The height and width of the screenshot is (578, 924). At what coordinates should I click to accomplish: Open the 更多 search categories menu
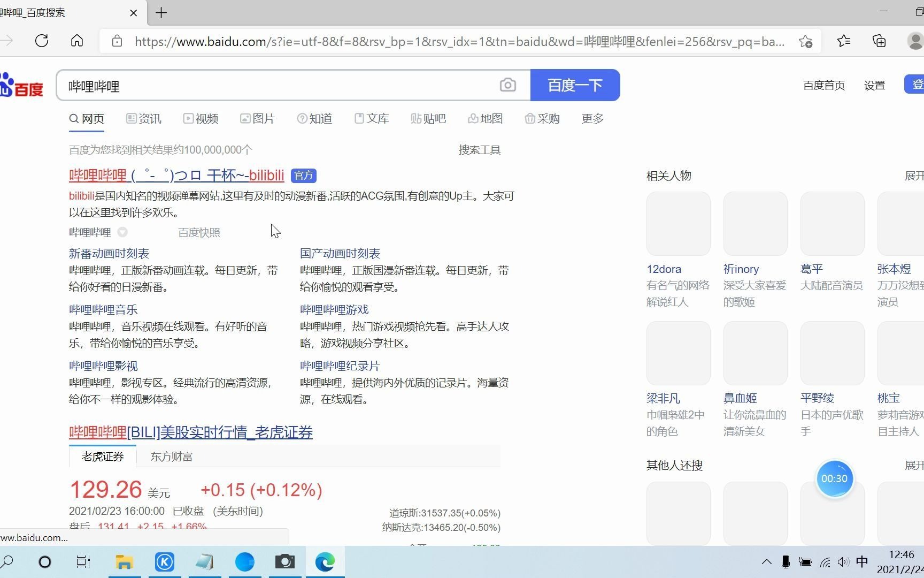pyautogui.click(x=592, y=118)
